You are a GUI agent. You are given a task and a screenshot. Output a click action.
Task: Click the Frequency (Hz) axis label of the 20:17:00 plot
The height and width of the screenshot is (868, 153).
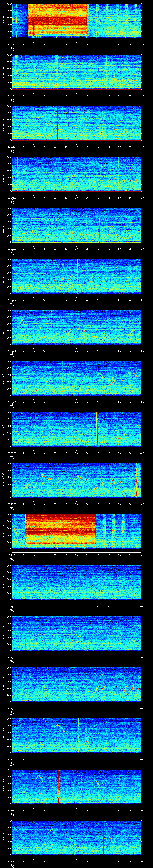[3, 837]
